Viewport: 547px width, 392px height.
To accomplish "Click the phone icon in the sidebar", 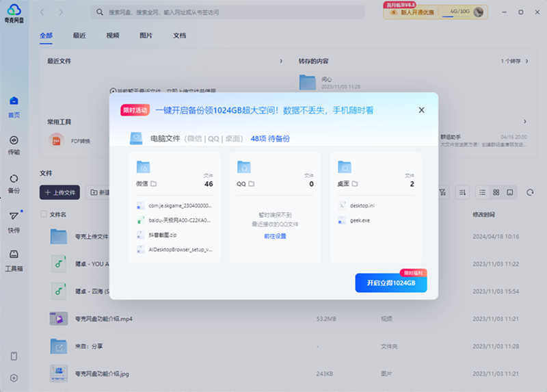I will click(x=14, y=356).
